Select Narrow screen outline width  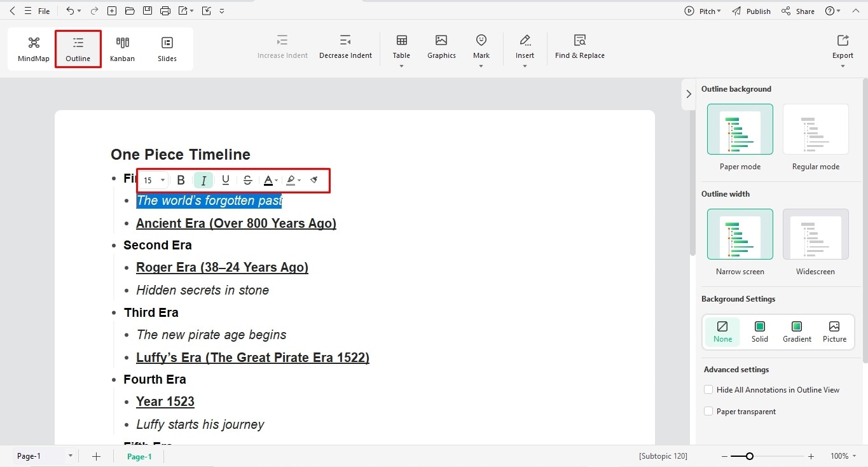[x=740, y=234]
